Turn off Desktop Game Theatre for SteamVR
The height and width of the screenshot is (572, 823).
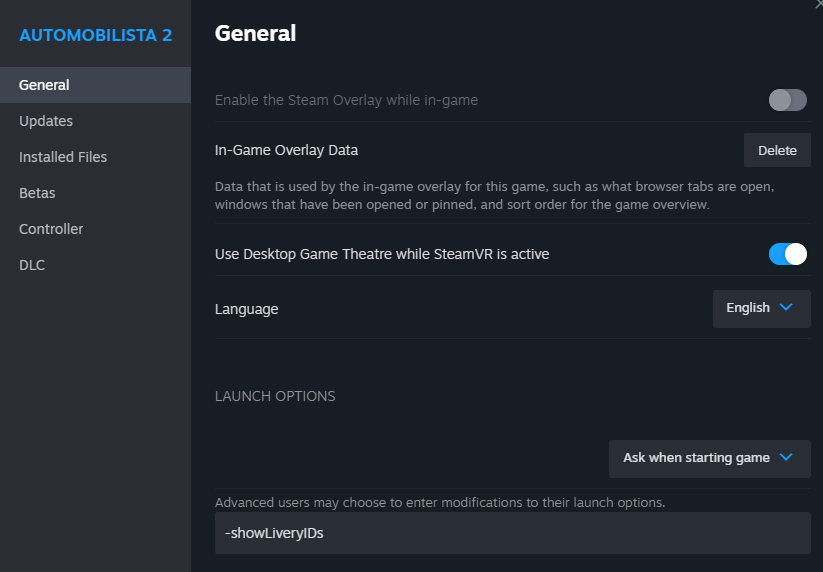coord(787,254)
